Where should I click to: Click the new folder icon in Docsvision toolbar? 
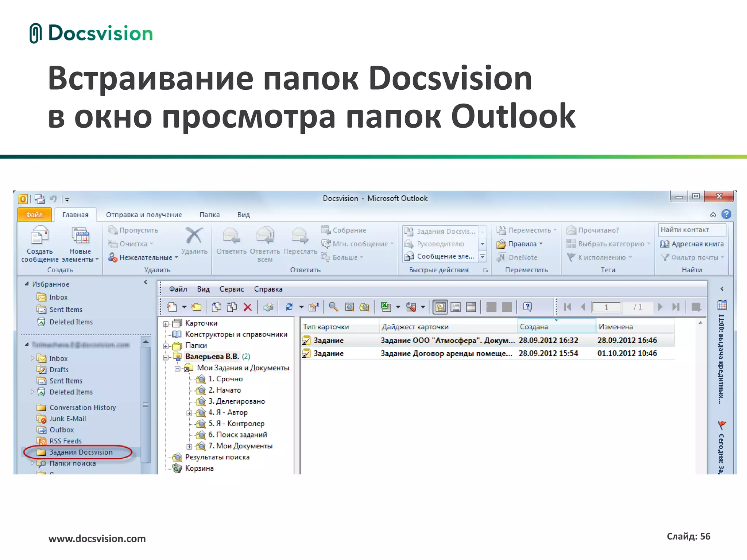[x=196, y=307]
